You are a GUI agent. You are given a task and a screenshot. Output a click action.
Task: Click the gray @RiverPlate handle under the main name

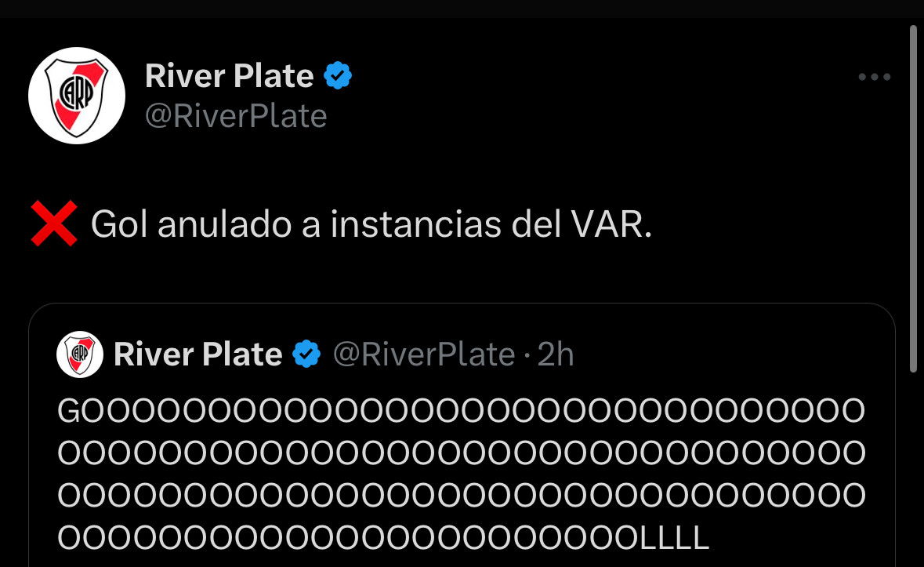[236, 115]
